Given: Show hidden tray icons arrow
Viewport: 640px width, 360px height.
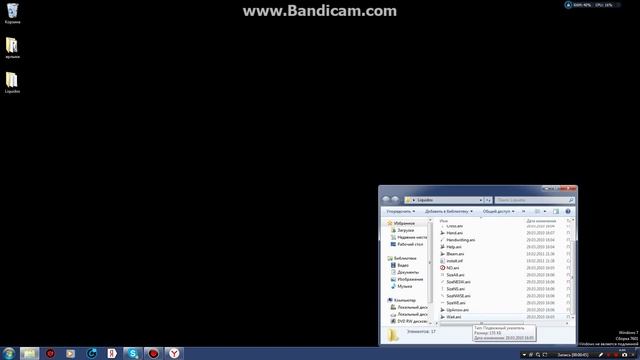Looking at the screenshot, I should 524,355.
